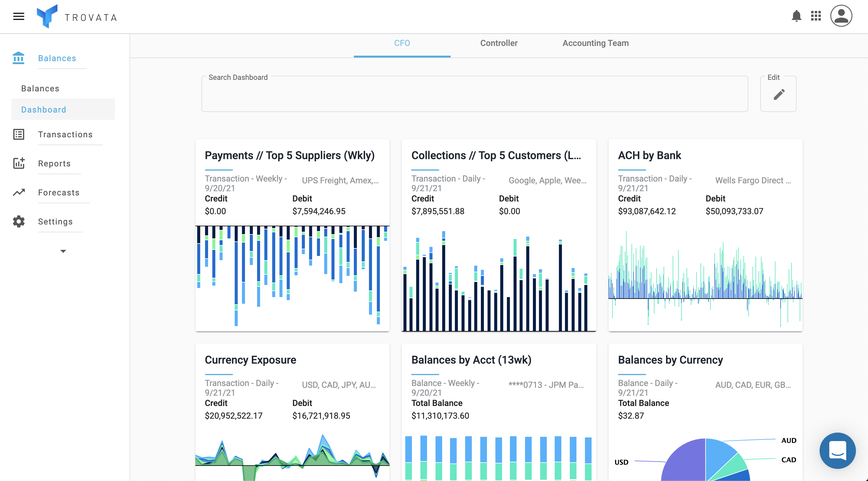Open the apps grid icon
Viewport: 868px width, 481px height.
(816, 16)
